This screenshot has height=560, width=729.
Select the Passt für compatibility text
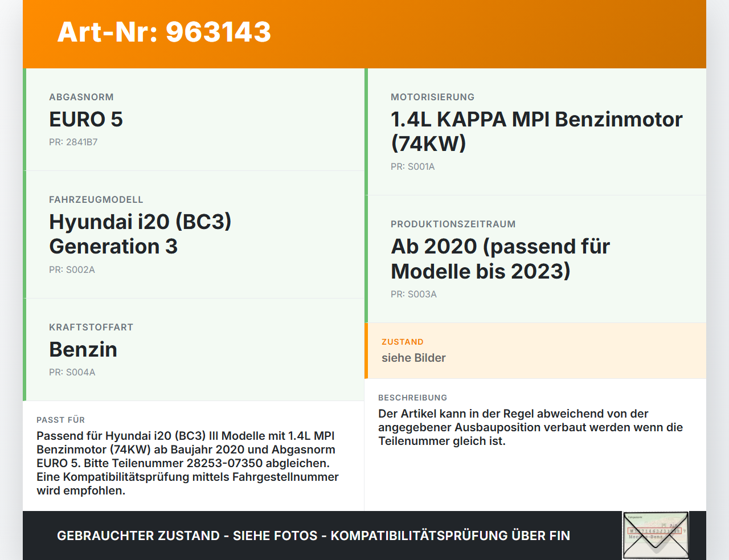coord(188,462)
